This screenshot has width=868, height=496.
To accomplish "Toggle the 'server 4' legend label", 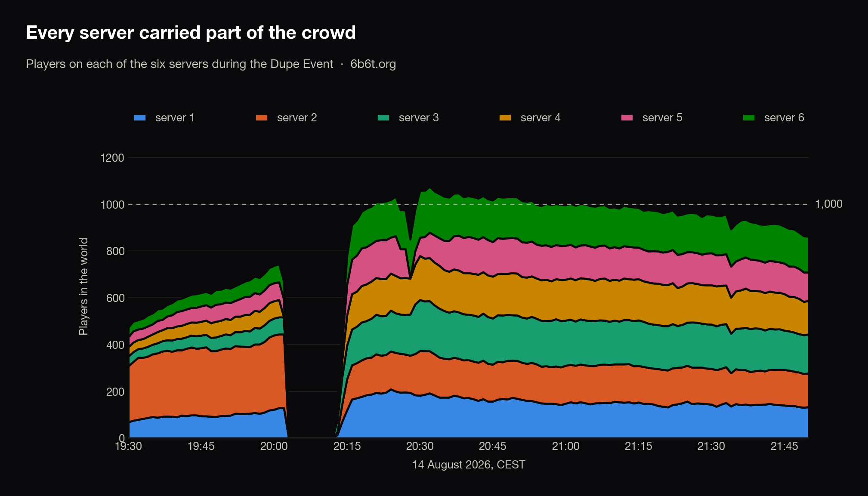I will click(541, 117).
